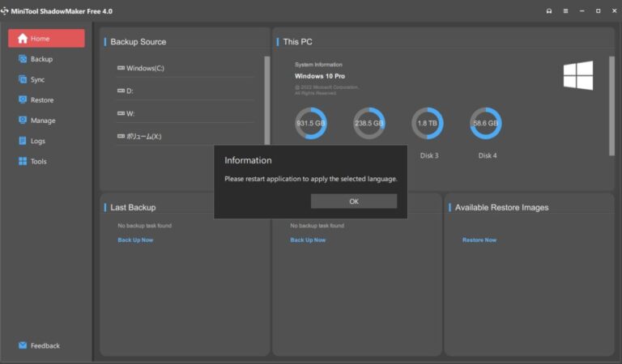This screenshot has width=622, height=364.
Task: Select the Manage sidebar item
Action: coord(42,121)
